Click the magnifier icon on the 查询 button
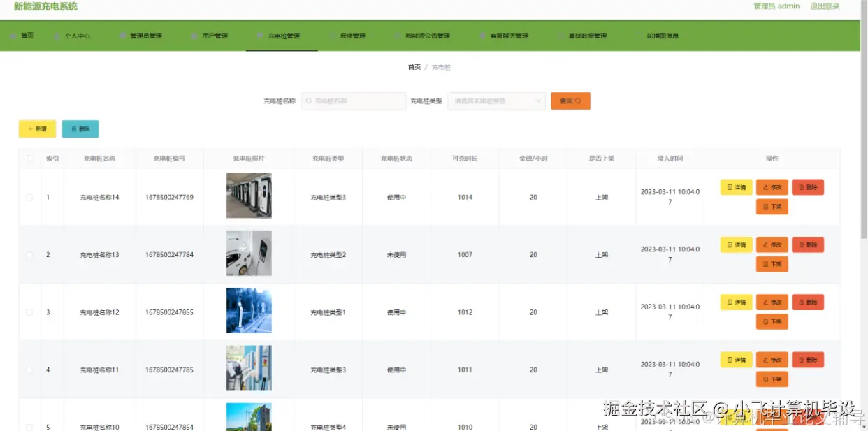This screenshot has width=868, height=431. click(x=577, y=101)
